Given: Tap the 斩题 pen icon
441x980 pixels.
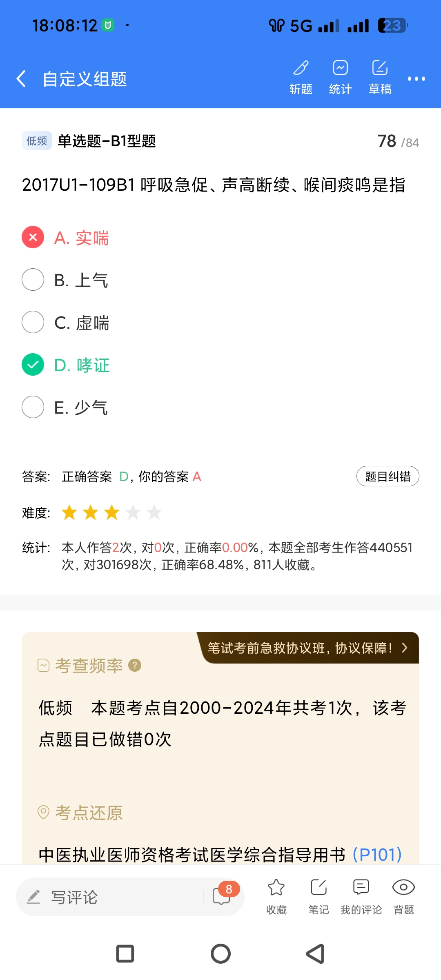Looking at the screenshot, I should [x=301, y=69].
